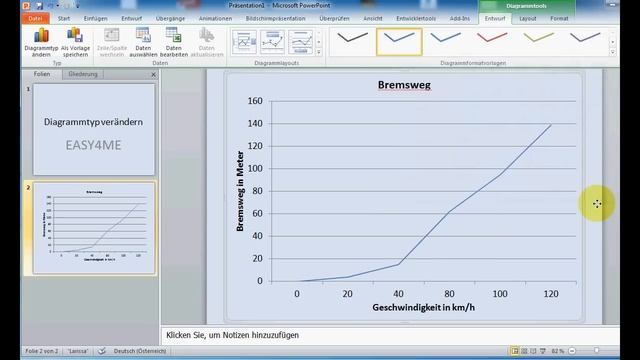
Task: Click the 160 label on vertical axis
Action: 255,101
